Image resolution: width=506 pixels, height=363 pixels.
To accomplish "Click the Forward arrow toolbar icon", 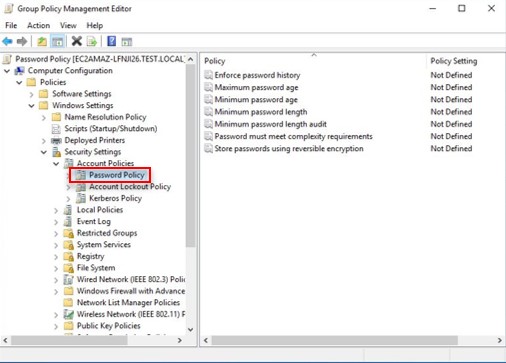I will tap(22, 42).
